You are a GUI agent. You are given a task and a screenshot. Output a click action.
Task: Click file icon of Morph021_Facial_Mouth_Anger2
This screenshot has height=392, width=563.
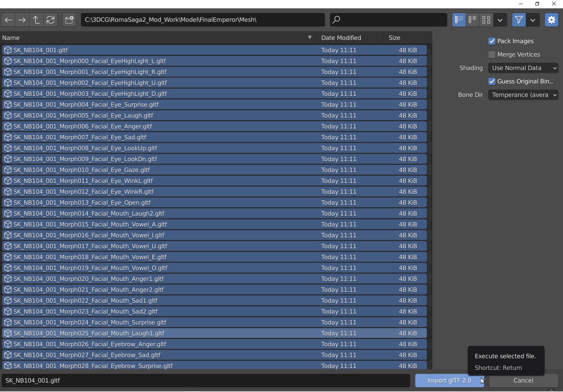coord(8,290)
